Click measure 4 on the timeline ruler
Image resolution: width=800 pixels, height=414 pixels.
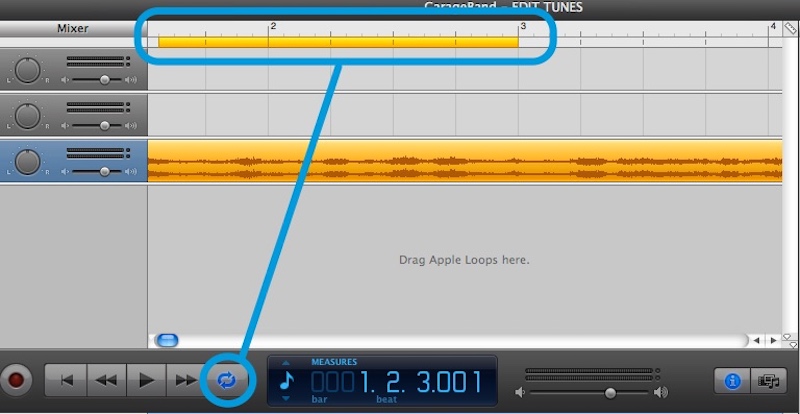pyautogui.click(x=773, y=26)
